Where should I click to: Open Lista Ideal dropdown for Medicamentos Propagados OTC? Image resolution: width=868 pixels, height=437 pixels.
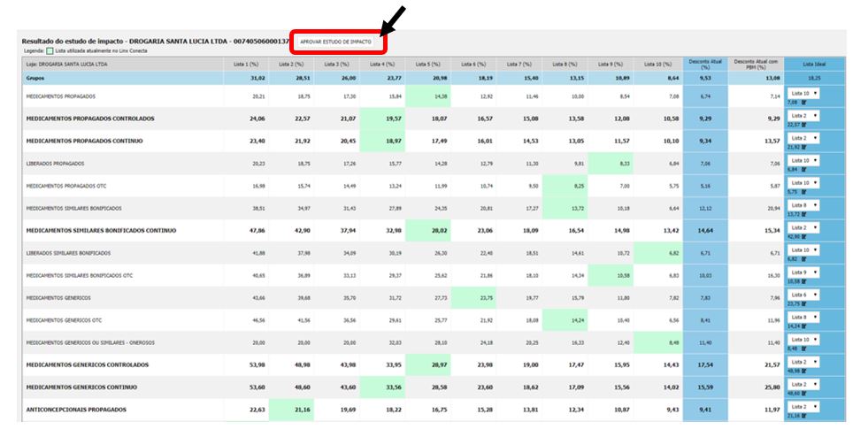point(803,182)
